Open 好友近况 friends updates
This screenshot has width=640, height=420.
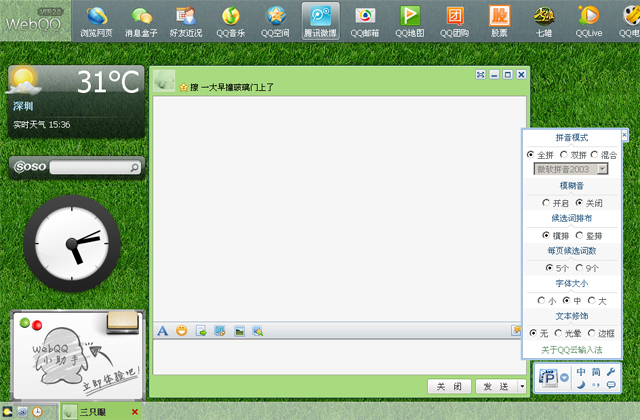(x=186, y=21)
